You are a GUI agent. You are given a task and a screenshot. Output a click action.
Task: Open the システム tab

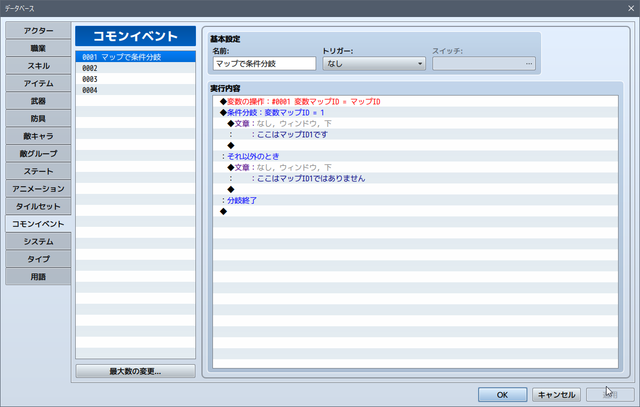pos(38,241)
